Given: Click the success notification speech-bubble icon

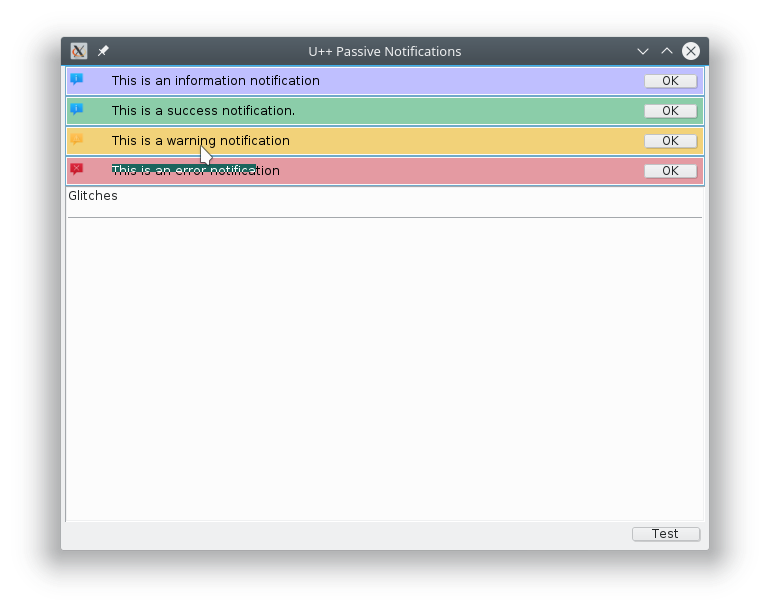Looking at the screenshot, I should point(77,110).
